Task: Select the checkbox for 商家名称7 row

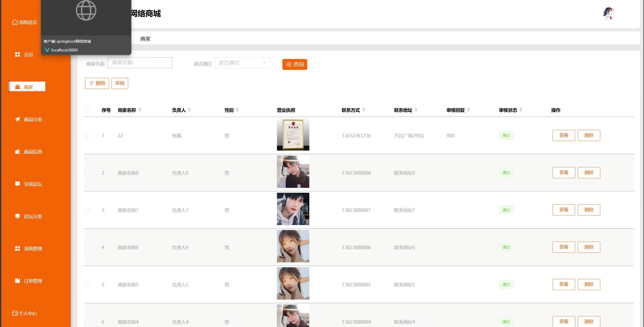Action: click(x=88, y=210)
